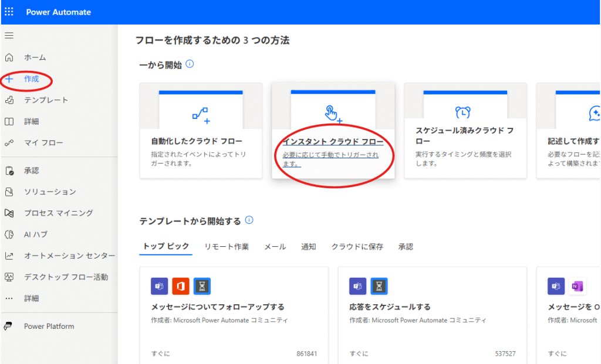
Task: Click the デスクトップ フロー活動 monitor icon
Action: pos(9,277)
